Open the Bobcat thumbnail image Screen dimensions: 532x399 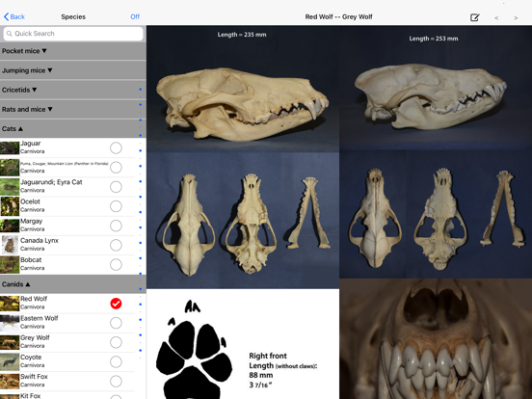[10, 265]
